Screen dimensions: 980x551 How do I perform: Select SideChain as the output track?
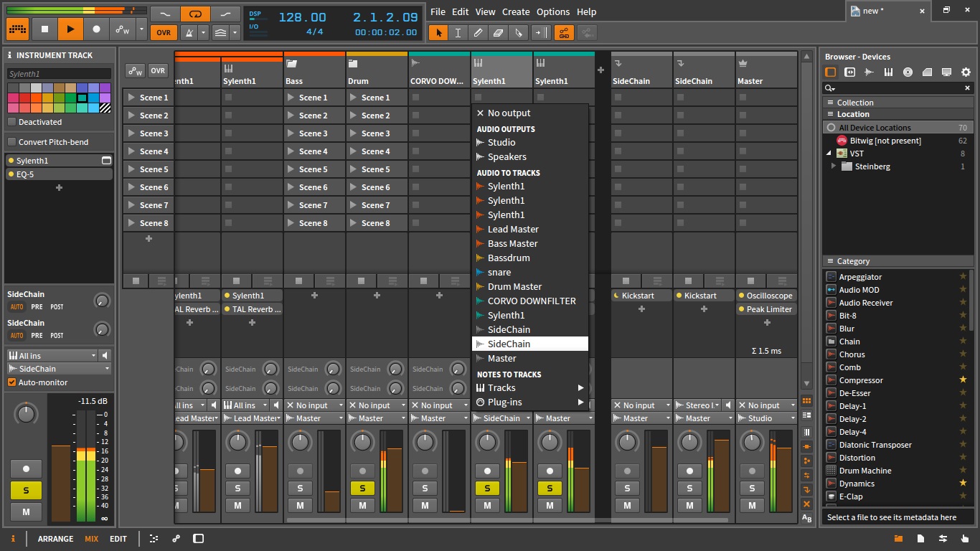coord(530,344)
